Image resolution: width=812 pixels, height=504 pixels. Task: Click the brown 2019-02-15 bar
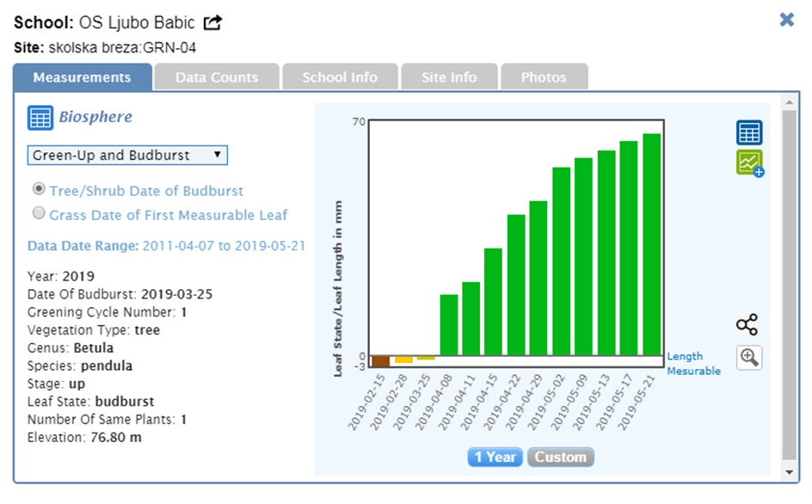coord(380,361)
